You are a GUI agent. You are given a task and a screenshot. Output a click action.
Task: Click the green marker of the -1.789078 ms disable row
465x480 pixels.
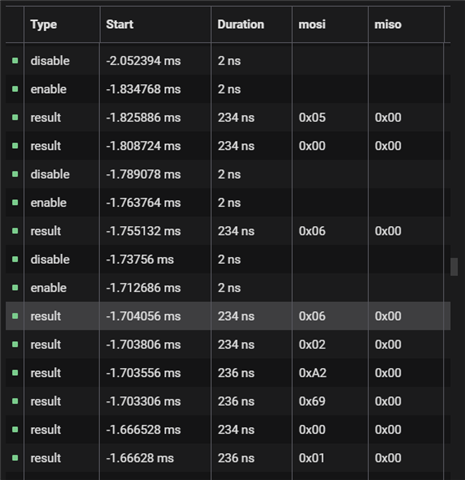(15, 174)
